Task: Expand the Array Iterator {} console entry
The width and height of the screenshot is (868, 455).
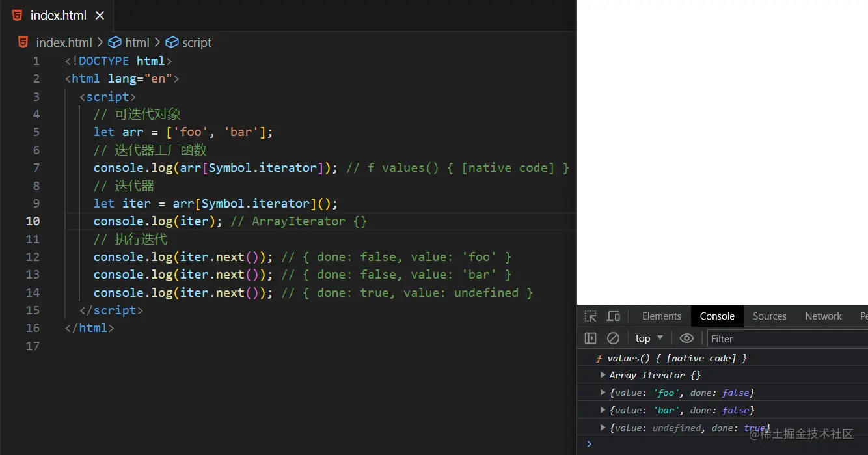Action: pos(603,375)
